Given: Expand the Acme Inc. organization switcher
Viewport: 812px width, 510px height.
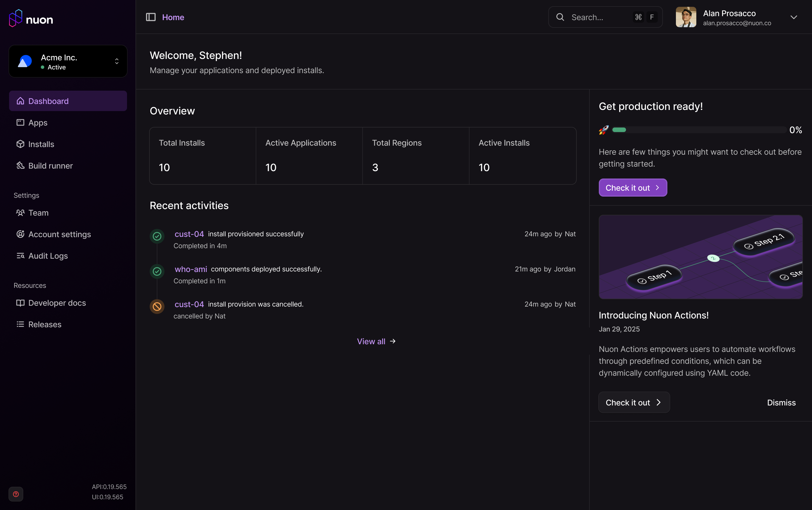Looking at the screenshot, I should coord(117,61).
